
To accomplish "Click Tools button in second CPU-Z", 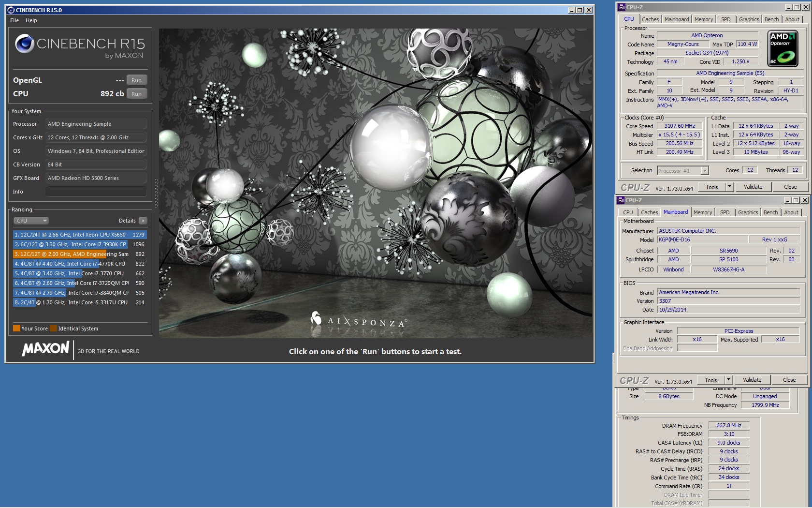I will [711, 380].
